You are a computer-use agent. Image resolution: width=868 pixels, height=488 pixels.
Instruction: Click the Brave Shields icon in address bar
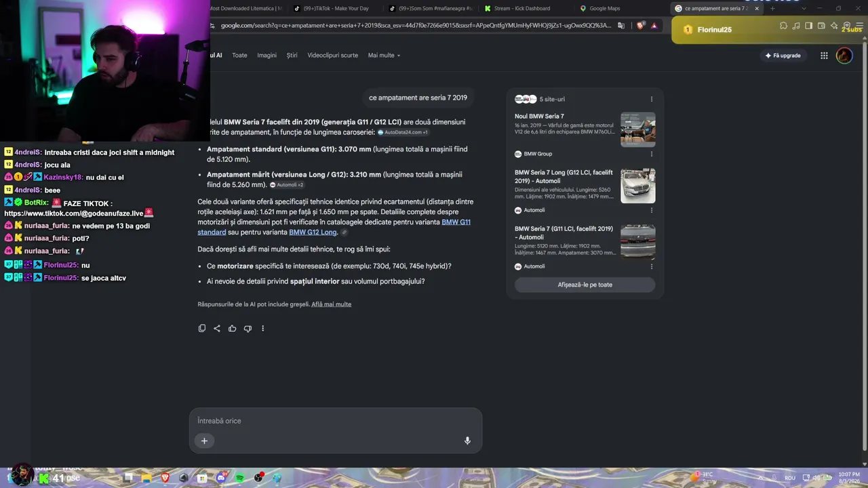641,26
